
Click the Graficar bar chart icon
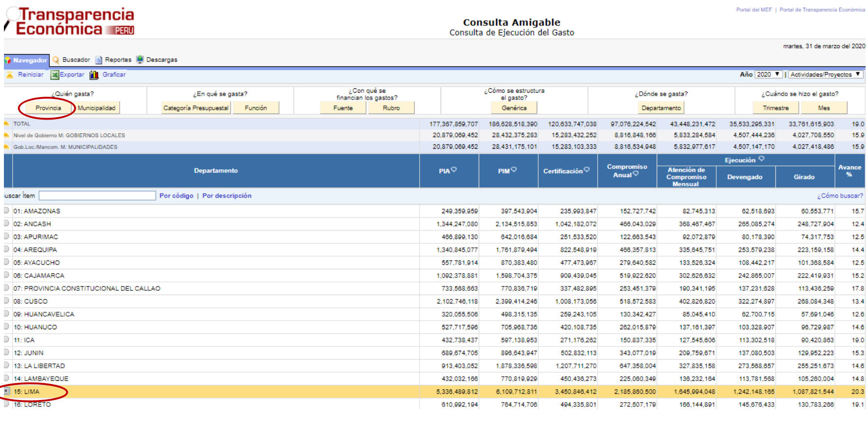[94, 75]
